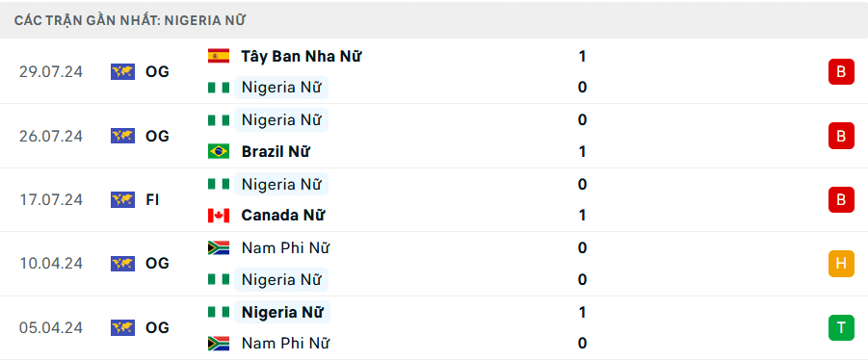Click Nigeria flag in 29.07.24 match
Image resolution: width=868 pixels, height=360 pixels.
219,88
